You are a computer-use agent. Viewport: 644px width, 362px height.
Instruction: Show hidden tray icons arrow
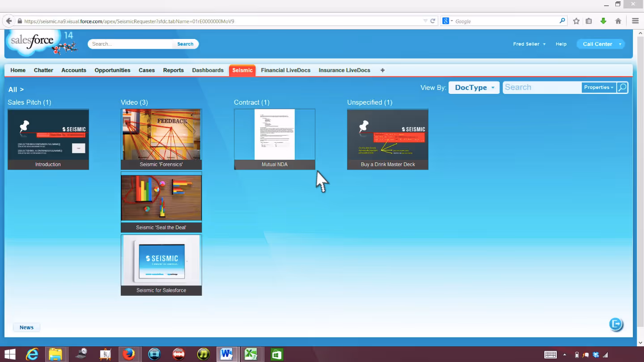coord(564,355)
